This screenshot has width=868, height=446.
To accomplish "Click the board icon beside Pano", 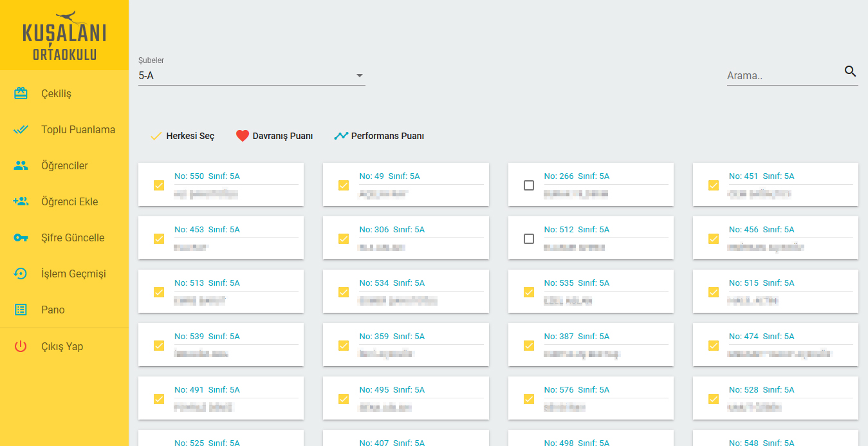I will pyautogui.click(x=21, y=310).
